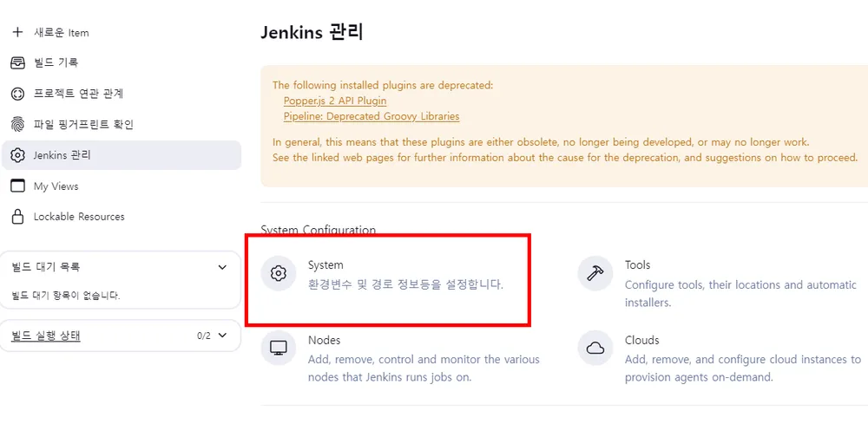Click the cloud icon for Clouds

click(595, 348)
